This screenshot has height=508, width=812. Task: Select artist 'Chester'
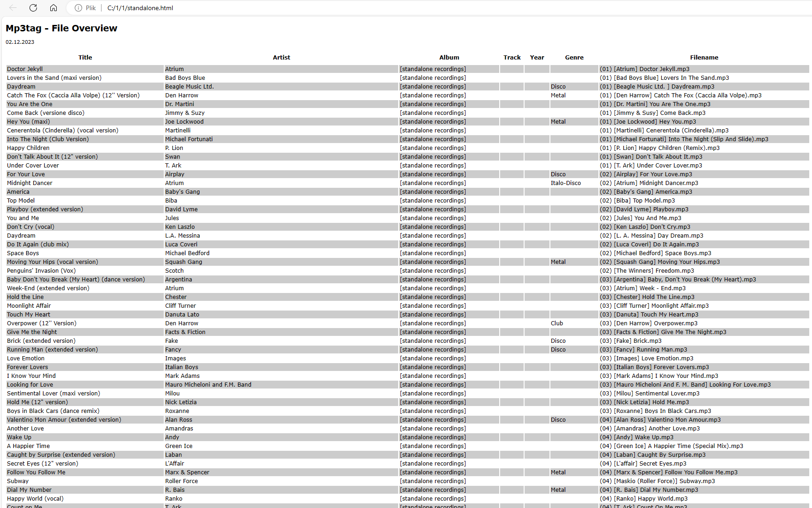tap(176, 297)
